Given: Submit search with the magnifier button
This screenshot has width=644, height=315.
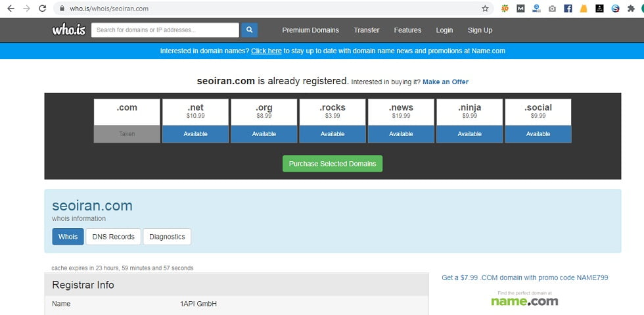Looking at the screenshot, I should pyautogui.click(x=249, y=30).
